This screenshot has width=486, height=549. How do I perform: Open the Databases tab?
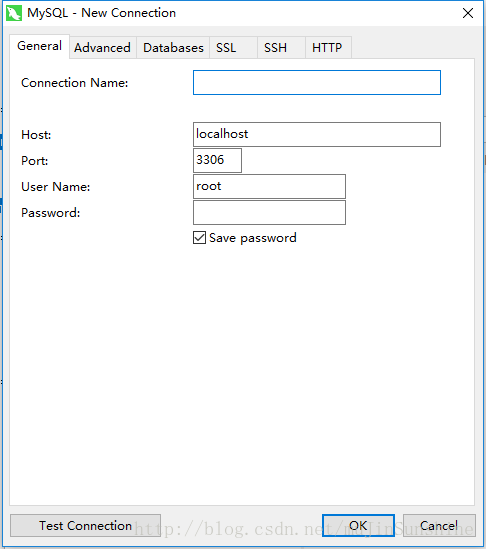(173, 48)
